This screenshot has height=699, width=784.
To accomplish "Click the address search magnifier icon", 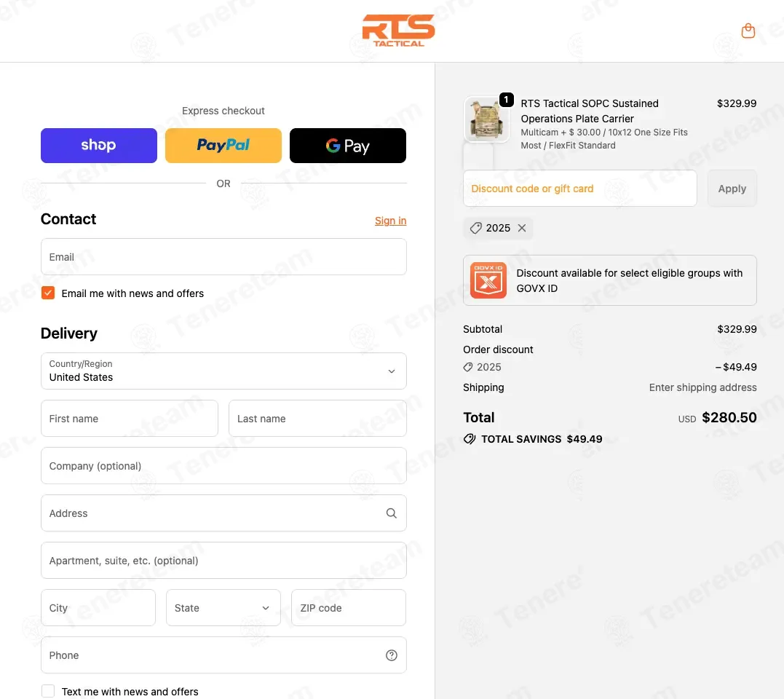I will [392, 513].
